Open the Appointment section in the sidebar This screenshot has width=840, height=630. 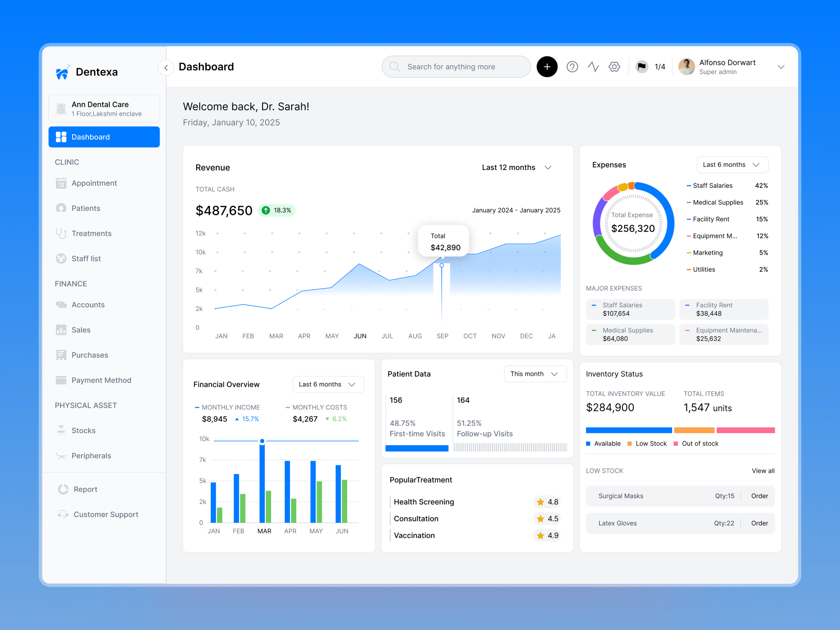[x=94, y=183]
